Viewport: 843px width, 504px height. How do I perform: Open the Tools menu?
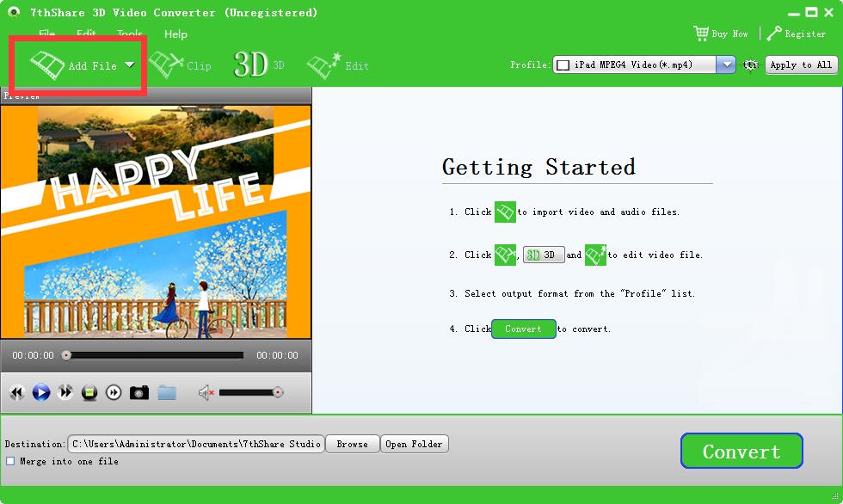(x=130, y=34)
